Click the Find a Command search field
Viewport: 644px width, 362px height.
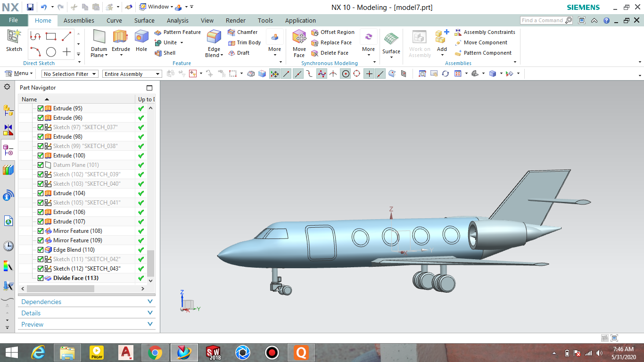coord(542,20)
